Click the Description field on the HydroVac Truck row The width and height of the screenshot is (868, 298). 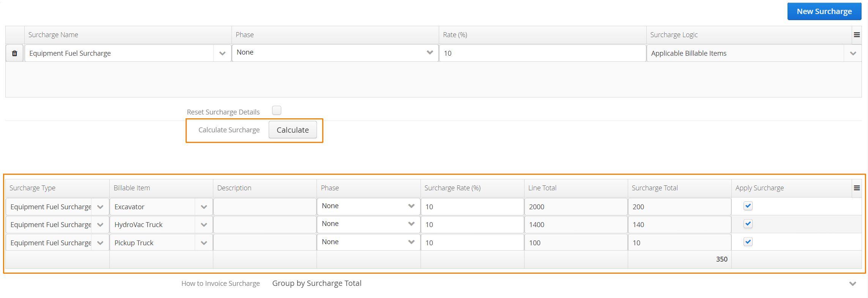265,224
